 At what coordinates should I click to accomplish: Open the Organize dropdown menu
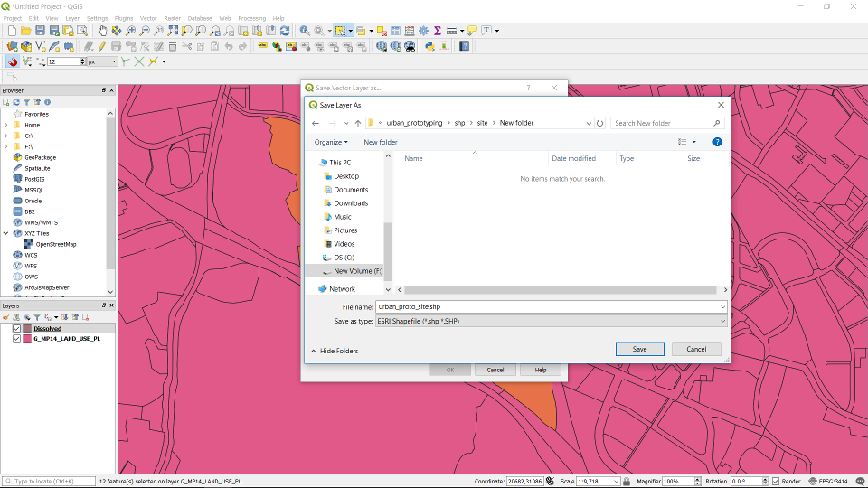pyautogui.click(x=331, y=142)
